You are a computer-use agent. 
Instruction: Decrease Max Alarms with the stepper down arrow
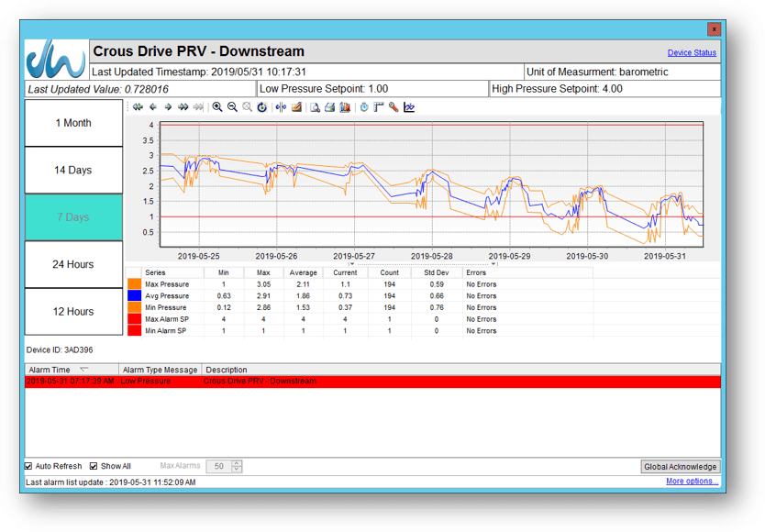click(237, 470)
